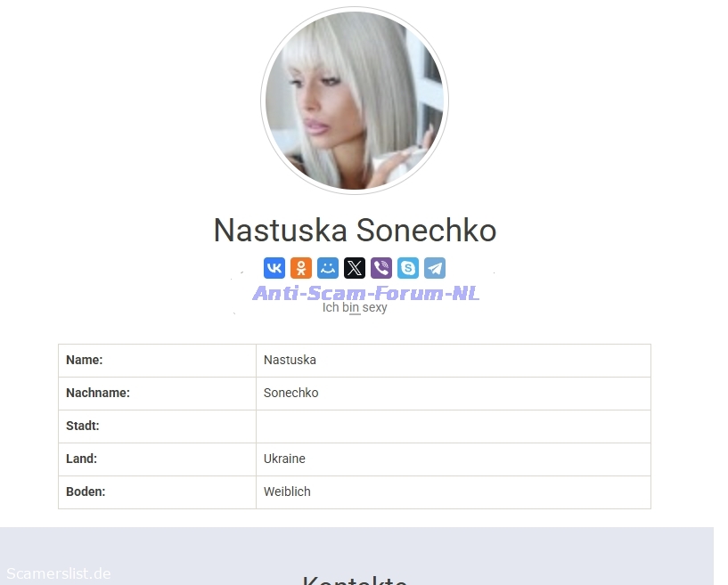This screenshot has height=585, width=728.
Task: Click the X (Twitter) icon
Action: pos(355,268)
